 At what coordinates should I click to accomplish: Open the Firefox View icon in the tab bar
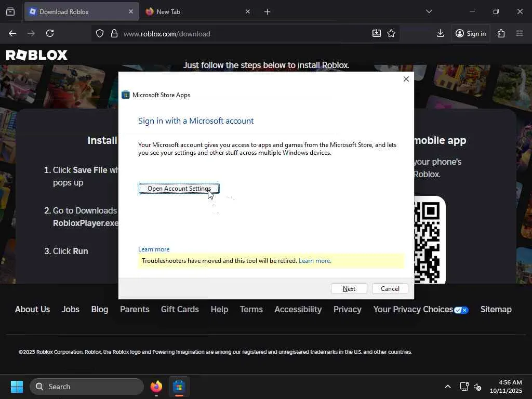10,11
